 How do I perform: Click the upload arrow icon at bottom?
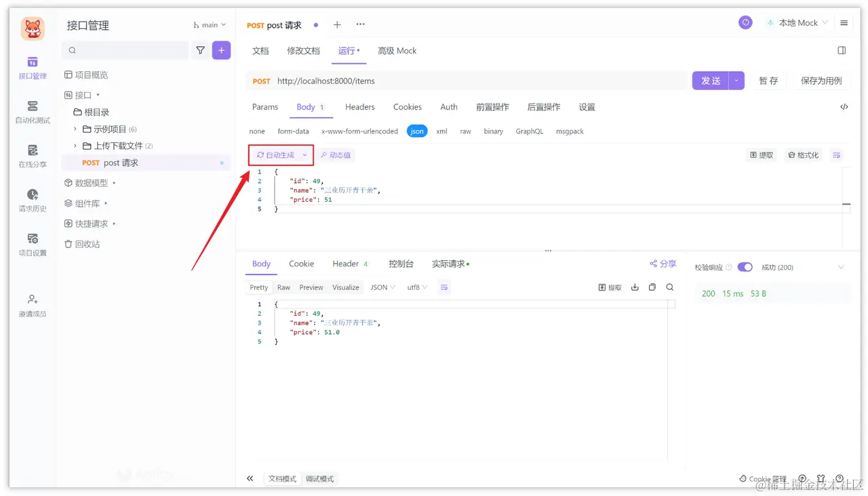[803, 478]
